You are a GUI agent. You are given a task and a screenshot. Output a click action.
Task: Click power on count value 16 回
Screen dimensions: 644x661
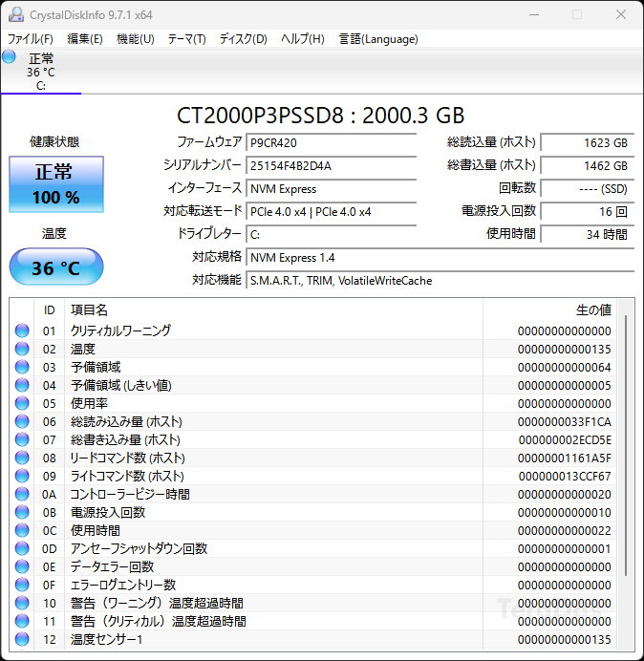(x=587, y=212)
